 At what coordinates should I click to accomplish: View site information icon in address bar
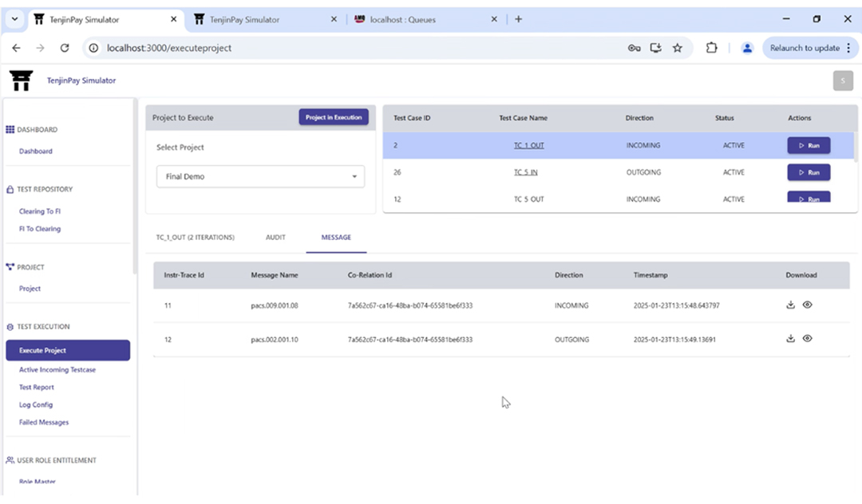pyautogui.click(x=93, y=48)
